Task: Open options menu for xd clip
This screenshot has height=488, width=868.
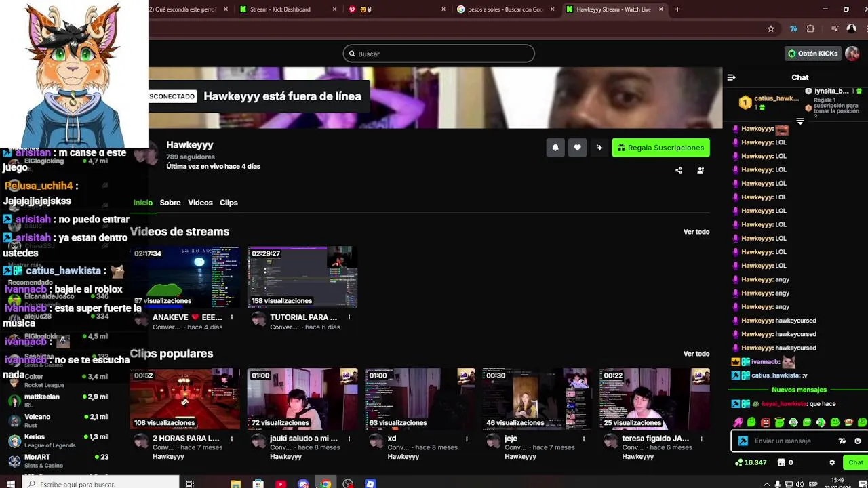Action: [467, 439]
